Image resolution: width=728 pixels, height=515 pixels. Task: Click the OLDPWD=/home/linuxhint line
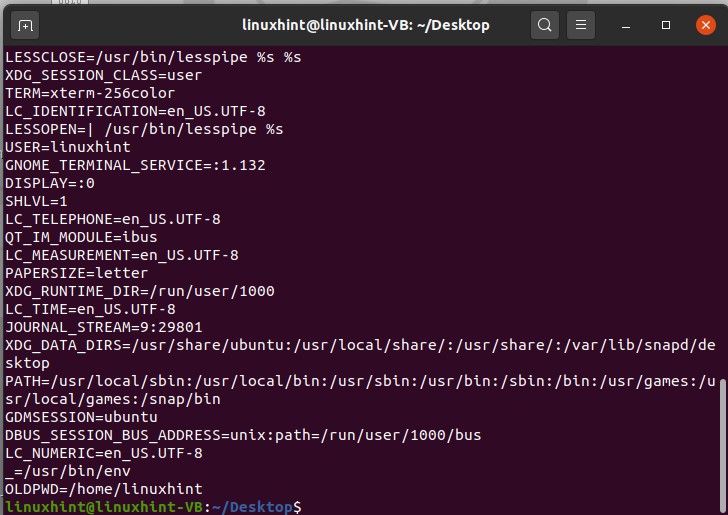click(103, 489)
